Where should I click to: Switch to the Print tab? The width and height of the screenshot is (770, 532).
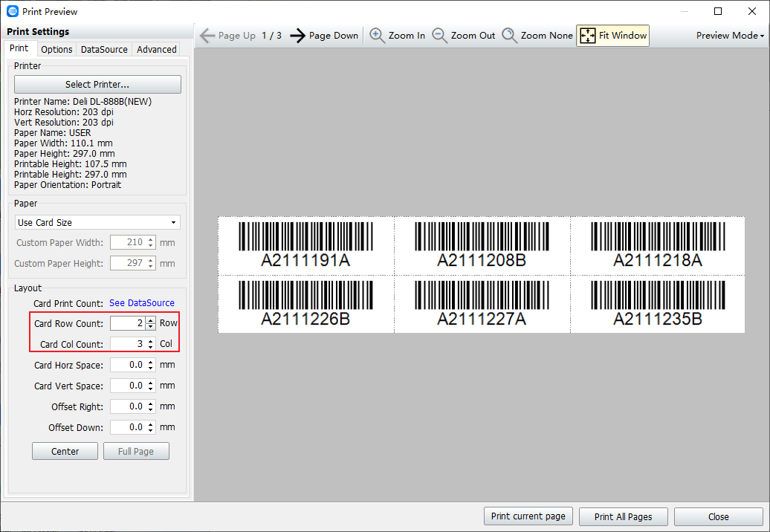coord(19,48)
